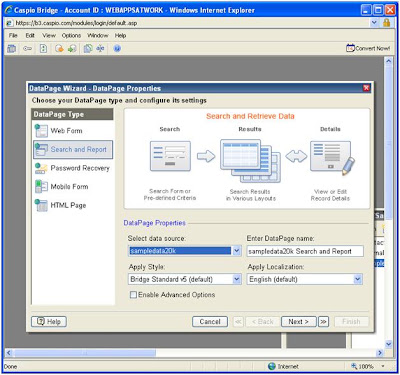Image resolution: width=400 pixels, height=375 pixels.
Task: Click the Search form diagram image
Action: coord(170,156)
